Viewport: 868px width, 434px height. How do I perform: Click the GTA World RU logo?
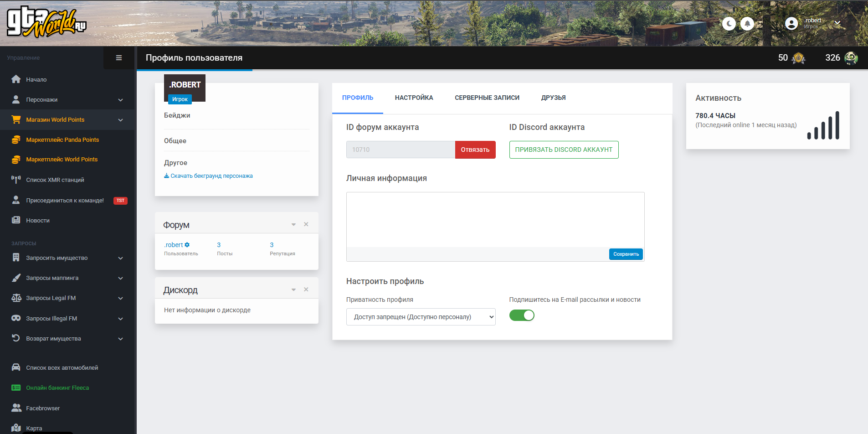click(x=46, y=21)
